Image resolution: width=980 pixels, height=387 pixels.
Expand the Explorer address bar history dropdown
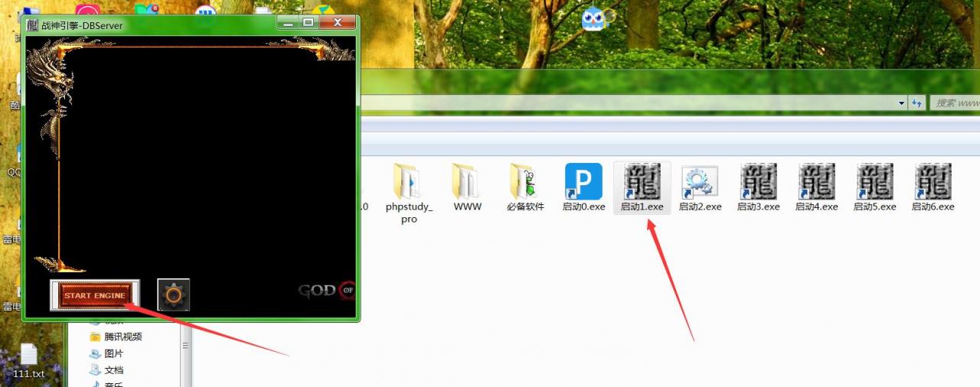point(902,102)
